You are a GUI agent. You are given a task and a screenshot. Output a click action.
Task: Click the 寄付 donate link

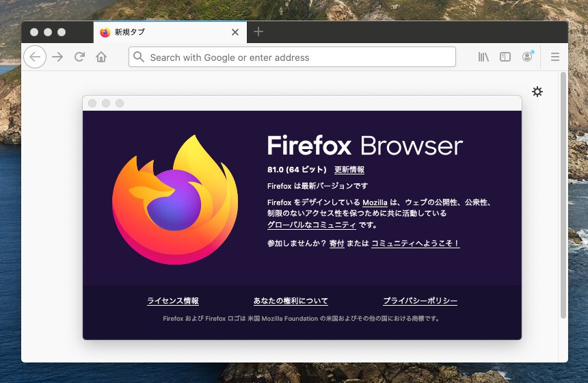click(x=337, y=243)
